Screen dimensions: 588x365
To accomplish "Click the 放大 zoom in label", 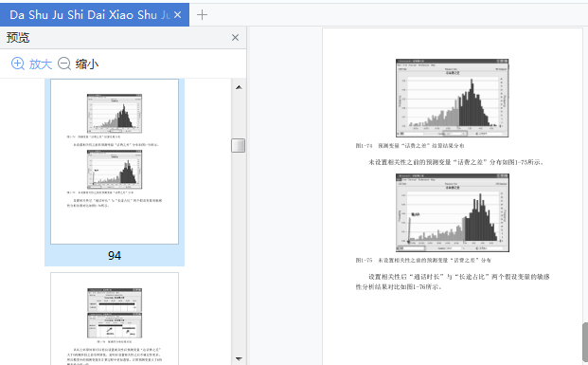I will [41, 64].
